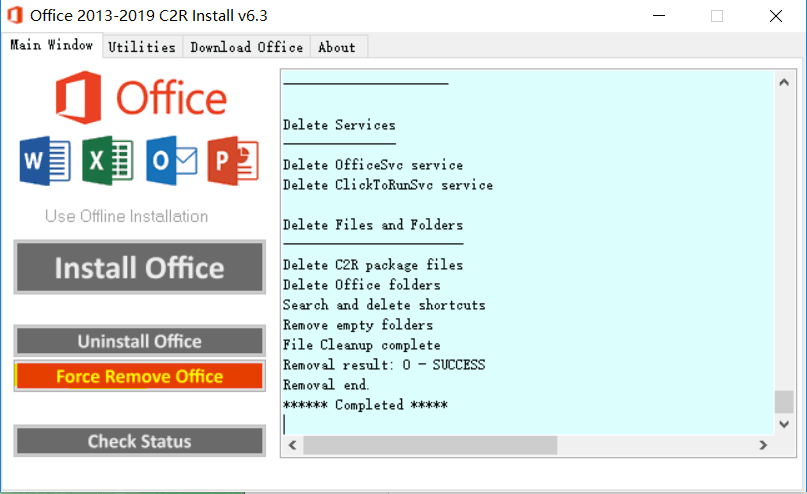The image size is (807, 494).
Task: Click the PowerPoint application icon
Action: click(x=233, y=161)
